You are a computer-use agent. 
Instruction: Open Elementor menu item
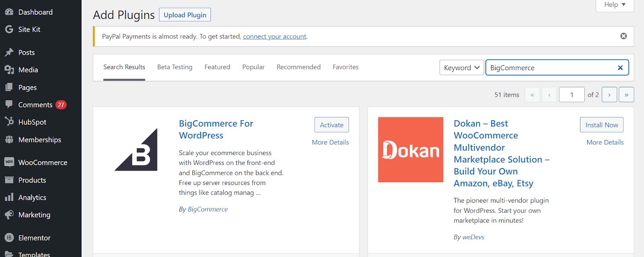pyautogui.click(x=34, y=238)
